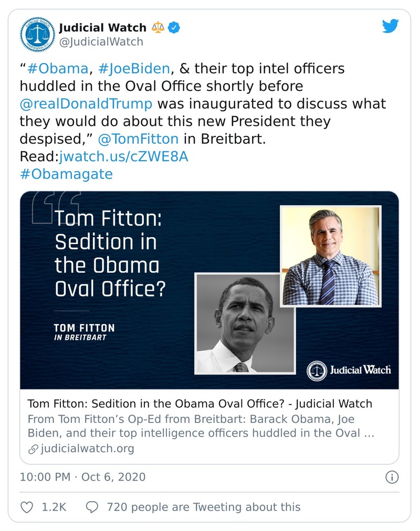
Task: Click the speech bubble reply icon
Action: tap(92, 507)
